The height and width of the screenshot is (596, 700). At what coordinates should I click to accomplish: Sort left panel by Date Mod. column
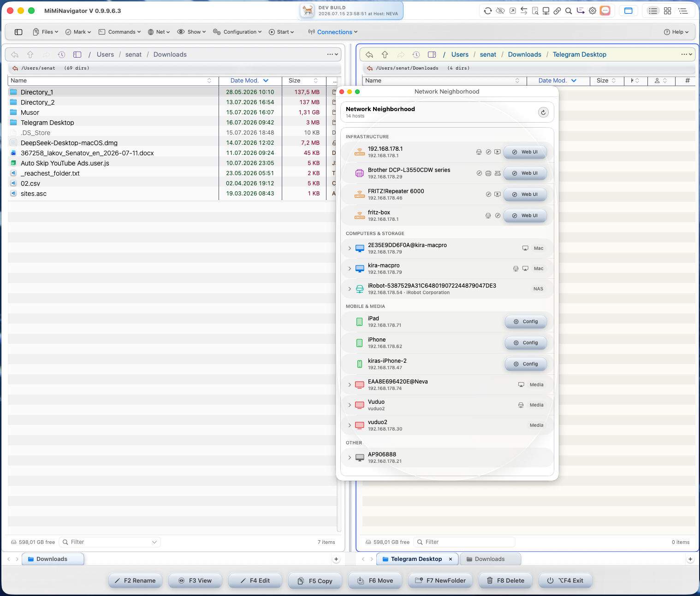(249, 81)
